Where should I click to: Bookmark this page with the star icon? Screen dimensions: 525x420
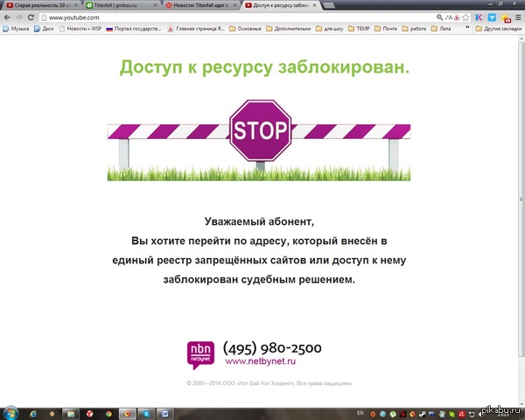465,17
